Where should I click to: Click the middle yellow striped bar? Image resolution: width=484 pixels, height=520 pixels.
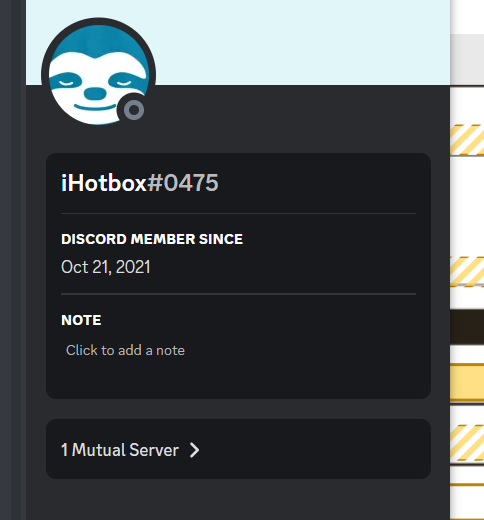[467, 271]
